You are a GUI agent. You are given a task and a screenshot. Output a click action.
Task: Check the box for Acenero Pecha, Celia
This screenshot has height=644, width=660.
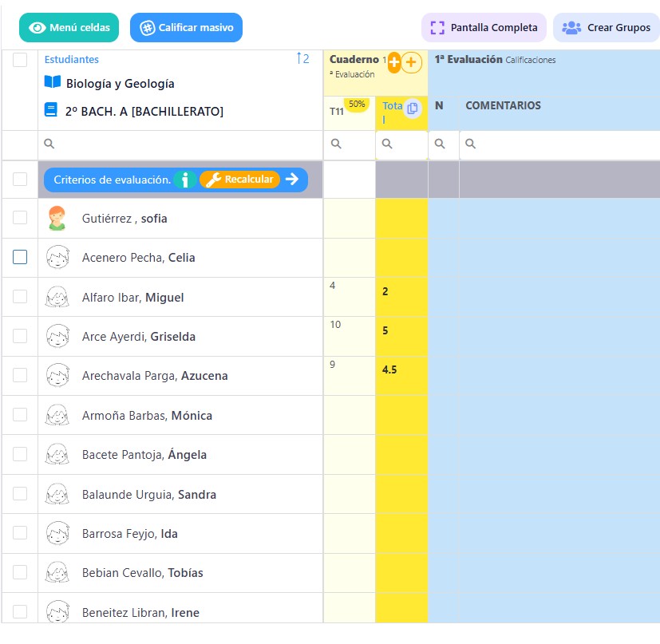click(x=20, y=257)
